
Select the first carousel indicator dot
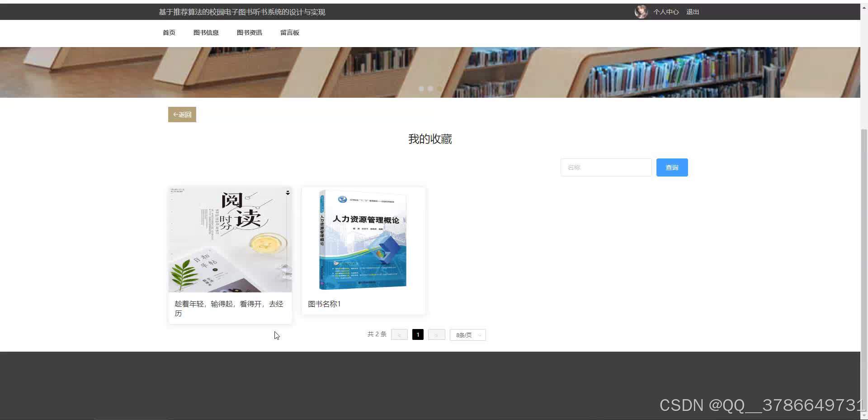(421, 89)
